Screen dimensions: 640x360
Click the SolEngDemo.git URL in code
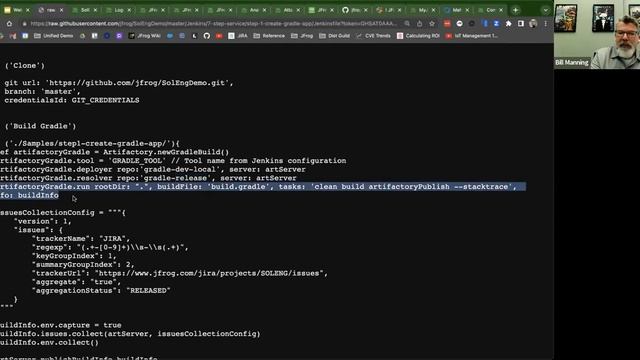[x=139, y=83]
